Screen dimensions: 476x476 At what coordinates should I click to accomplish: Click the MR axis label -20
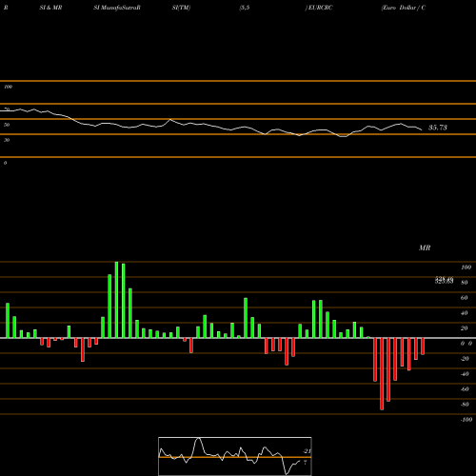465,359
